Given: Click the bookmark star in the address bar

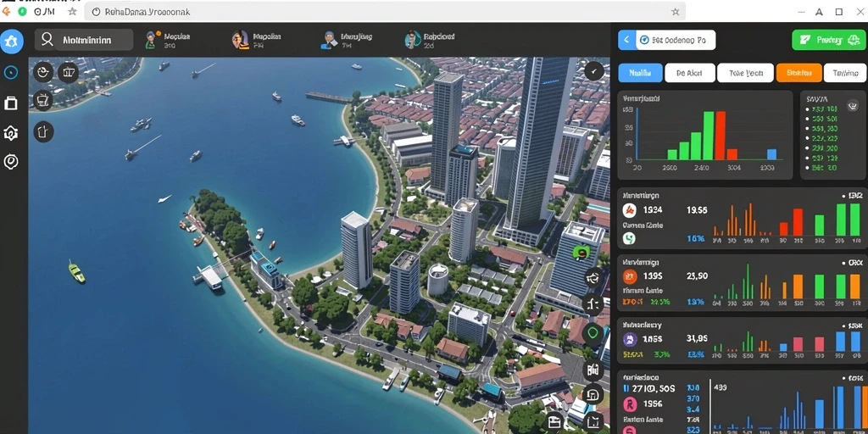Looking at the screenshot, I should click(x=675, y=11).
